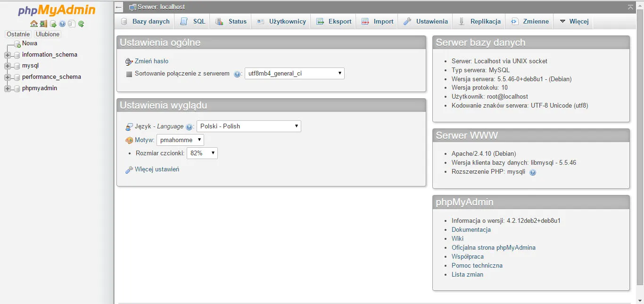Click help icon next to collation label
The image size is (644, 304).
click(x=237, y=74)
